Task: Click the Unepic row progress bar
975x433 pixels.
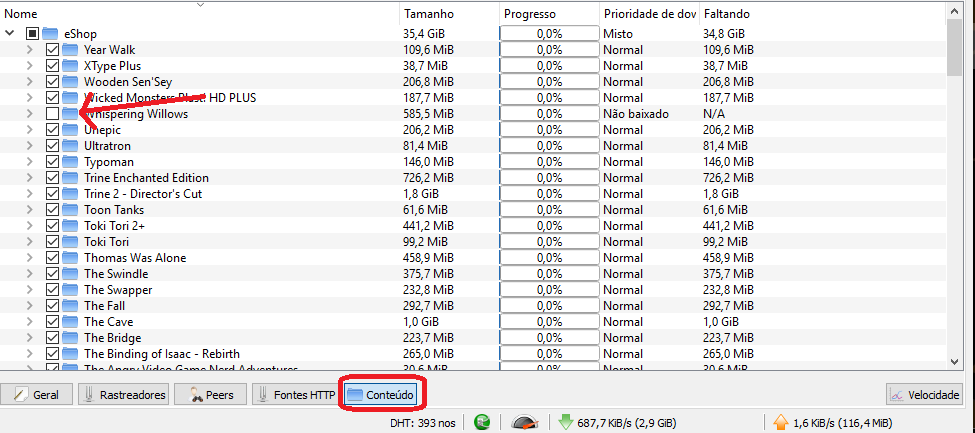Action: (x=550, y=129)
